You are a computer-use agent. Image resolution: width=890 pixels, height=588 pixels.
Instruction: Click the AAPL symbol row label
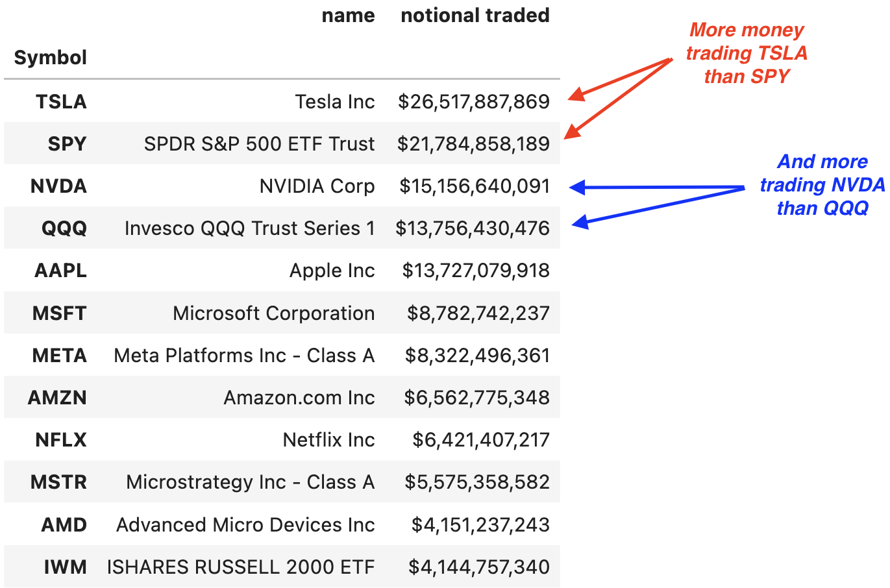click(x=60, y=271)
